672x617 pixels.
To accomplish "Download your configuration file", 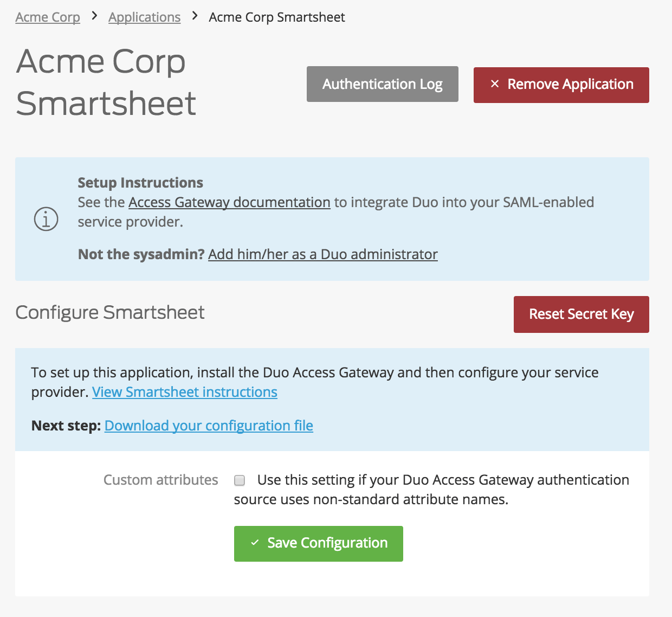I will tap(209, 426).
